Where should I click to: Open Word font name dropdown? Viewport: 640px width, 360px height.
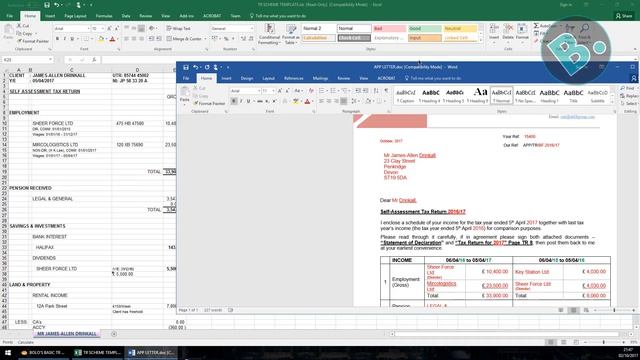pyautogui.click(x=259, y=91)
